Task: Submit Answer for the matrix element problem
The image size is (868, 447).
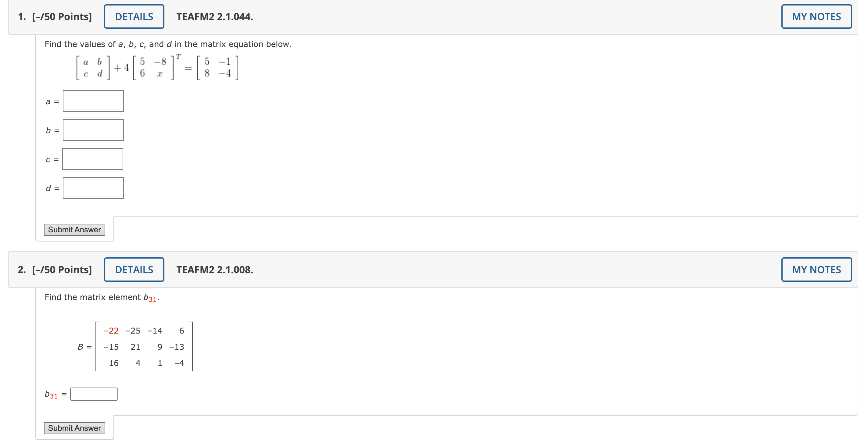Action: point(74,428)
